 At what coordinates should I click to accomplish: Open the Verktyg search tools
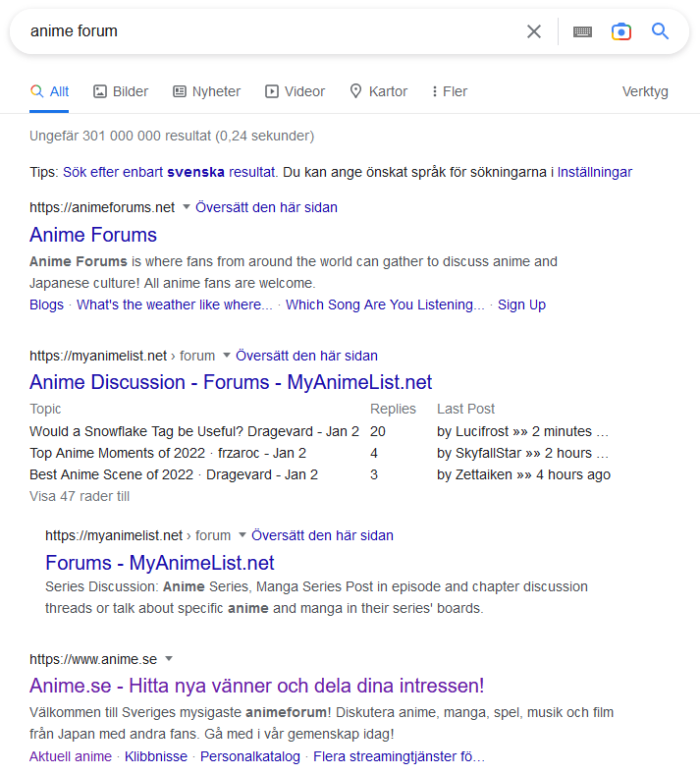pos(645,91)
